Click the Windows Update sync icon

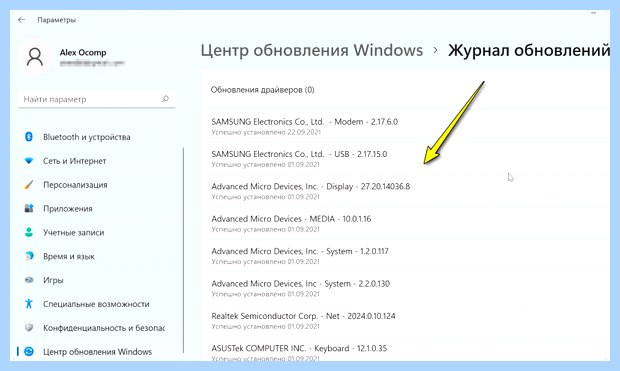coord(29,351)
